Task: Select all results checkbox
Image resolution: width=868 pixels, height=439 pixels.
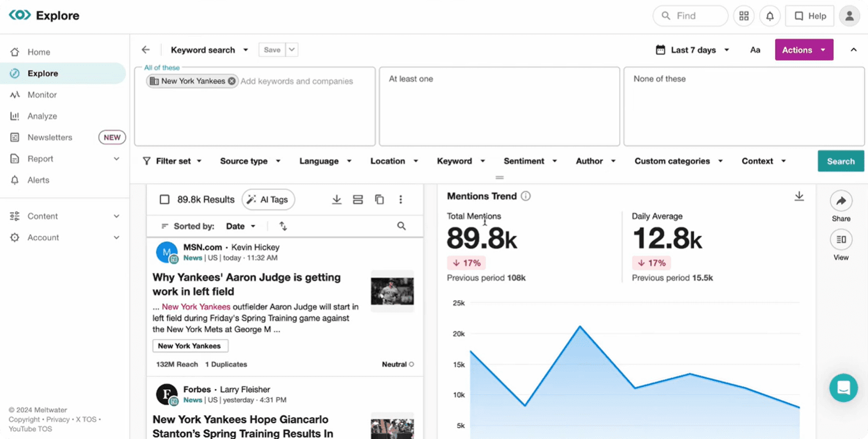Action: 164,200
